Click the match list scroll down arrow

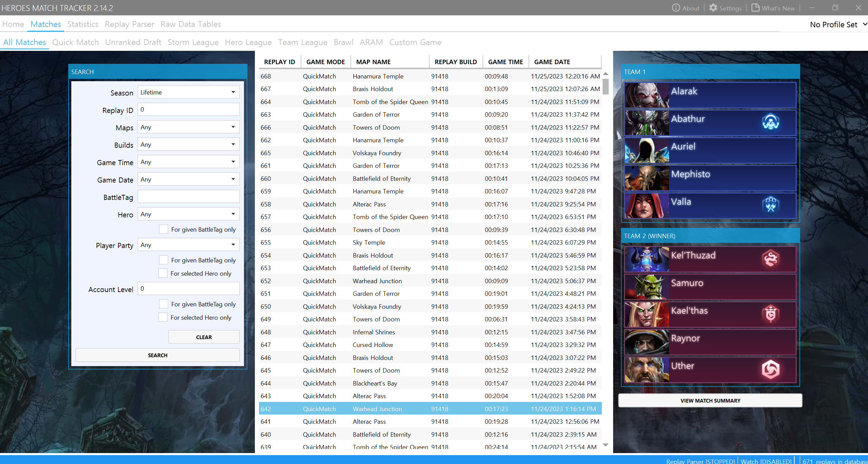(606, 445)
